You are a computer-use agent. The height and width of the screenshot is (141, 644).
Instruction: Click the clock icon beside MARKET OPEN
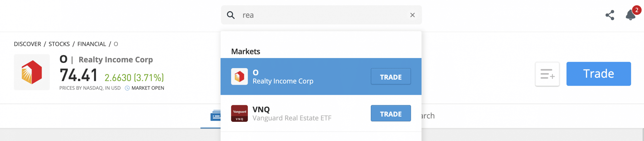[x=127, y=88]
